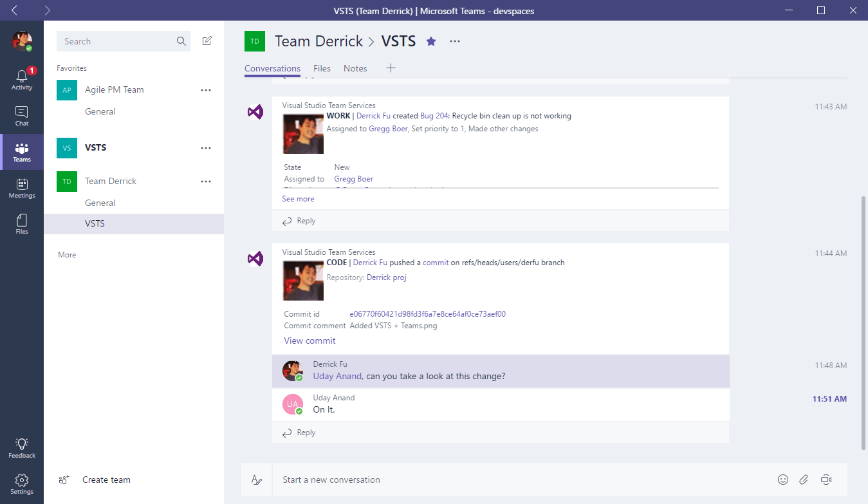Click the View commit link
868x504 pixels.
[x=309, y=341]
